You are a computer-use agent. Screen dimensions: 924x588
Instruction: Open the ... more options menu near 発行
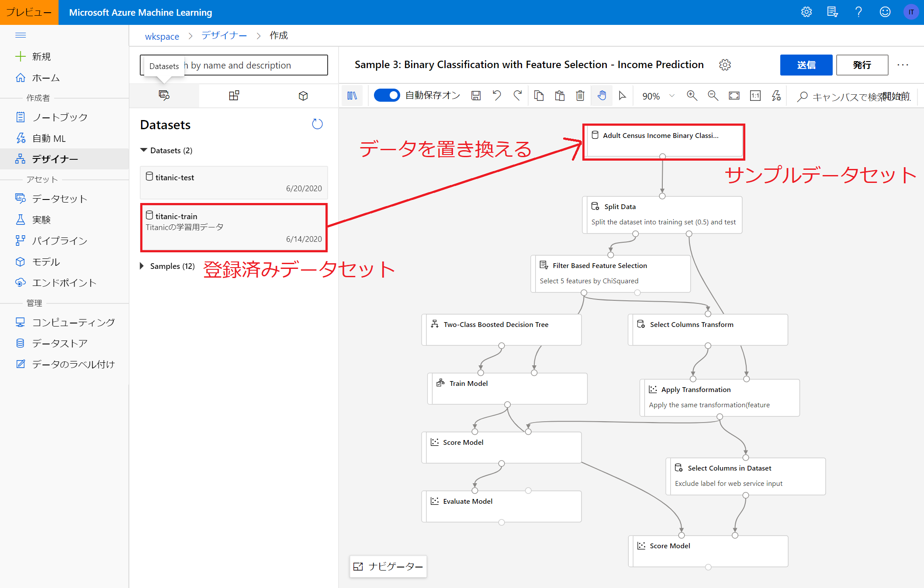pyautogui.click(x=903, y=65)
